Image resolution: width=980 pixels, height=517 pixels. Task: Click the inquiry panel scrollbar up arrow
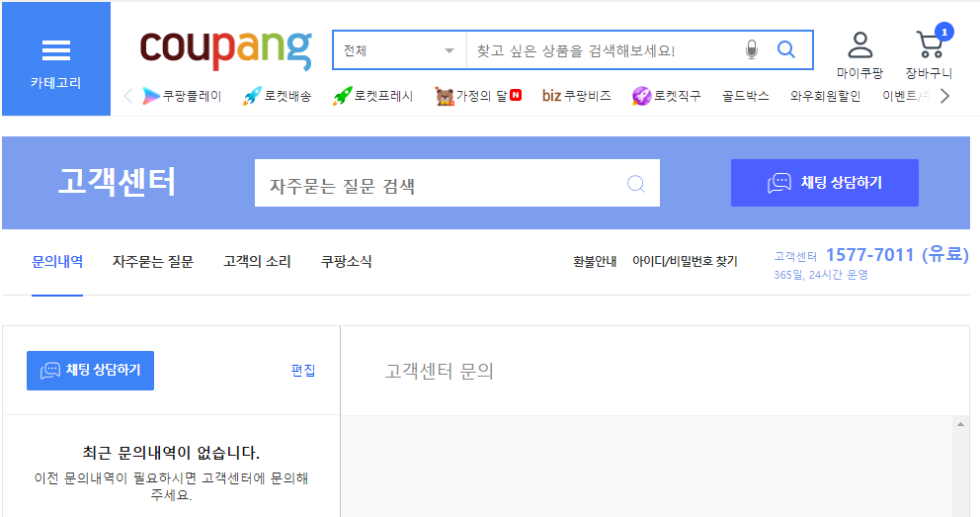(960, 424)
